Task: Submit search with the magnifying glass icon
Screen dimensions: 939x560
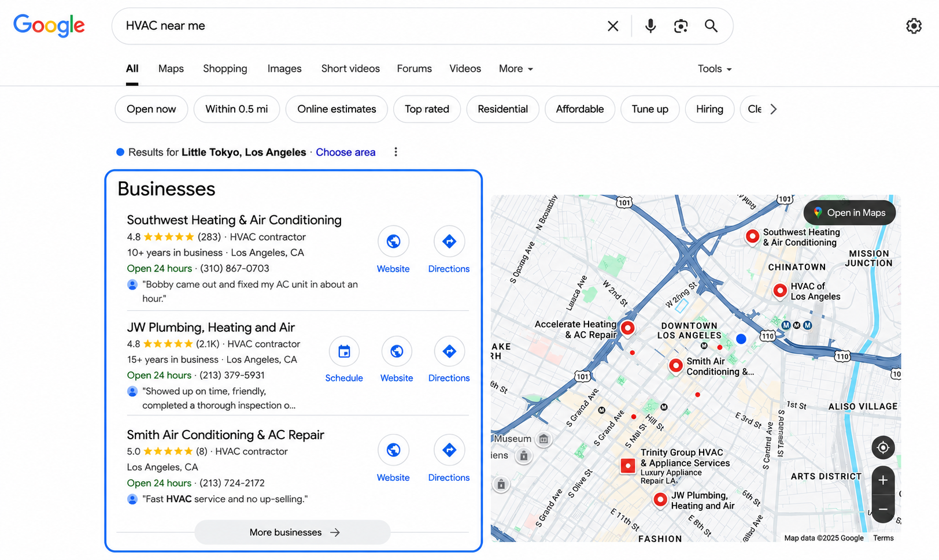Action: [711, 26]
